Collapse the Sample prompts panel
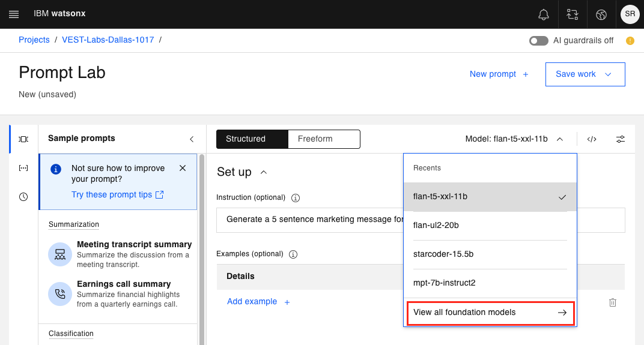The image size is (644, 345). pos(192,139)
